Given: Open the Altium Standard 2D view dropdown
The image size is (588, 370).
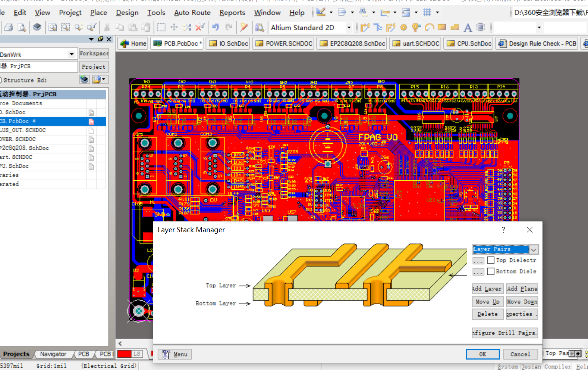Looking at the screenshot, I should (x=349, y=27).
